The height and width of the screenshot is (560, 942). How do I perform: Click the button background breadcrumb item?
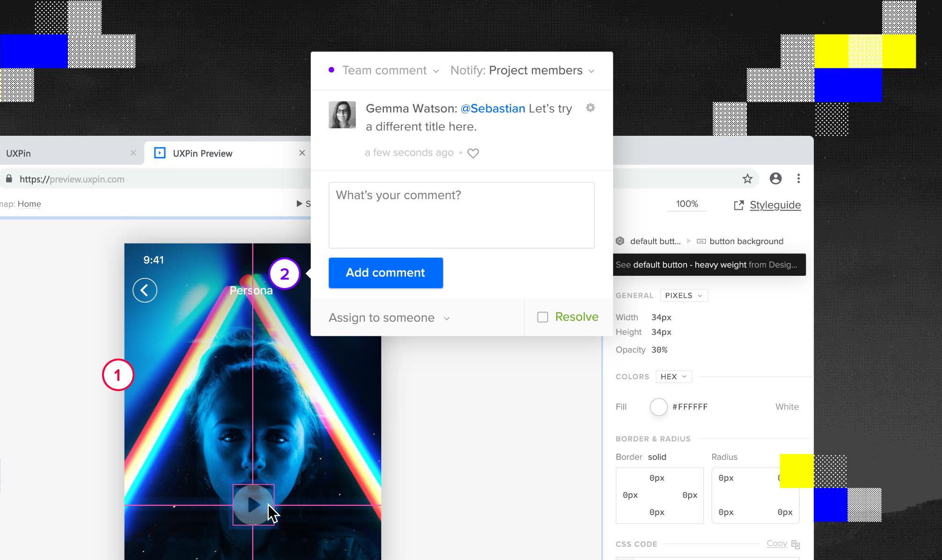point(746,241)
